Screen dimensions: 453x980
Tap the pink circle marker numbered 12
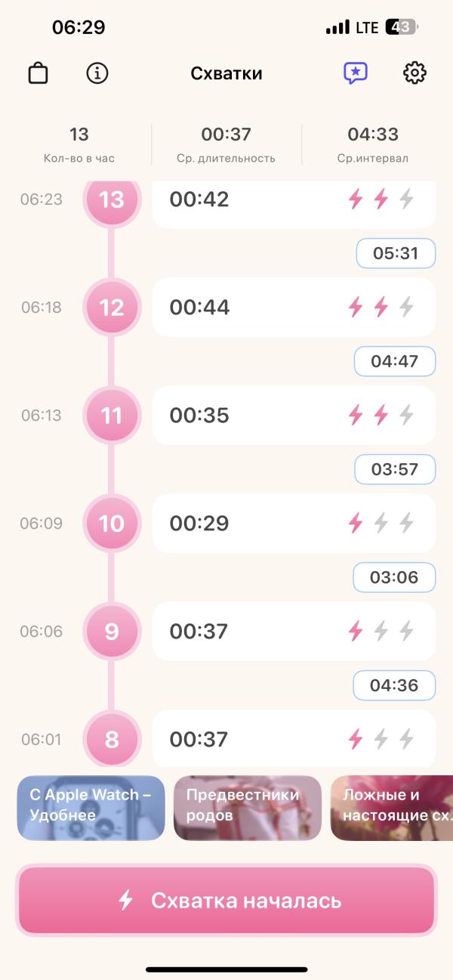click(x=112, y=307)
